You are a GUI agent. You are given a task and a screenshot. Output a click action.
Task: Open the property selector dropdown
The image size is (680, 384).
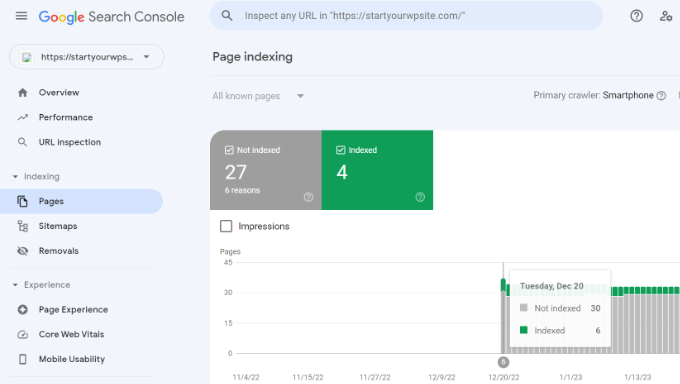[87, 57]
